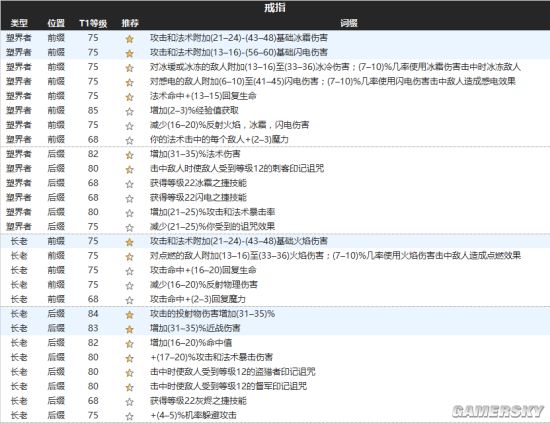
Task: Click star for 盗猎者印记诅咒 row
Action: 129,373
